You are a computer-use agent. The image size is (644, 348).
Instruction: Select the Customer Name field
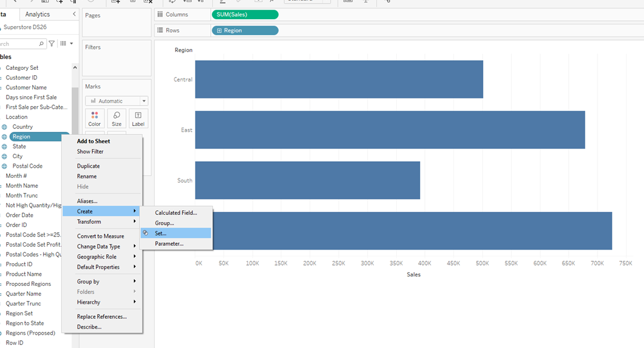26,87
